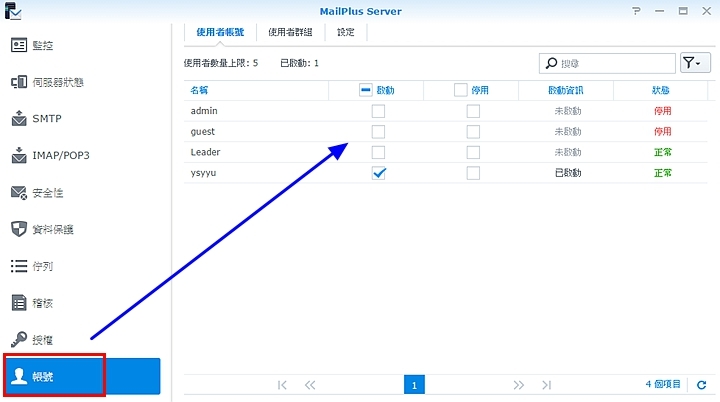Image resolution: width=720 pixels, height=402 pixels.
Task: Open the filter dropdown button
Action: tap(695, 63)
